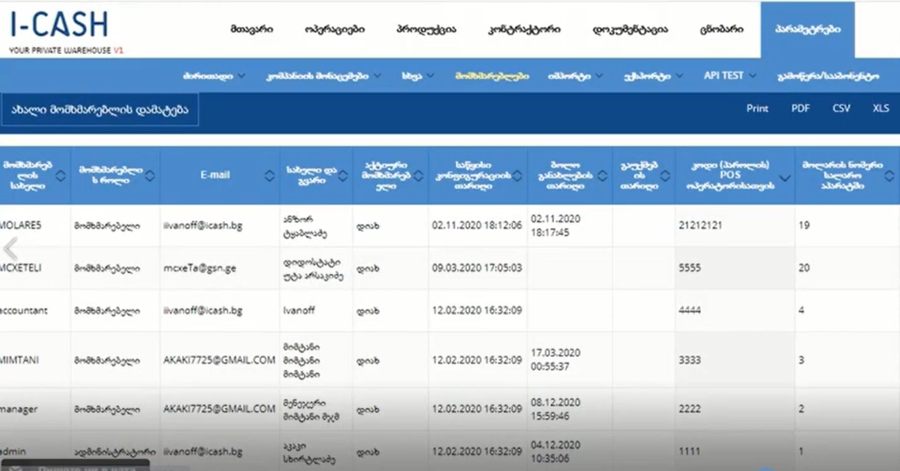
Task: Export the table as PDF
Action: coord(800,108)
